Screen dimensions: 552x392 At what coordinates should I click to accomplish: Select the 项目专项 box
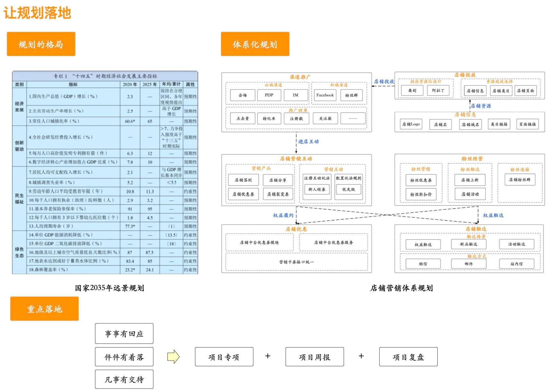click(224, 357)
